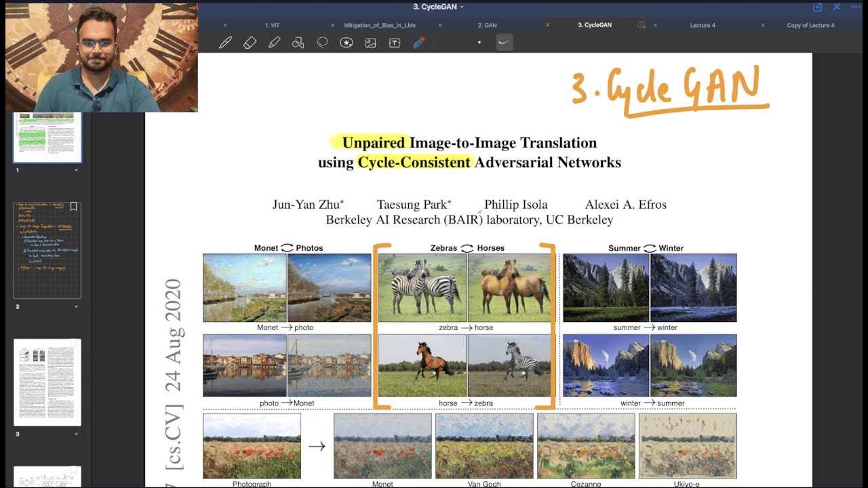The image size is (868, 488).
Task: Select the Text box tool
Action: 395,43
